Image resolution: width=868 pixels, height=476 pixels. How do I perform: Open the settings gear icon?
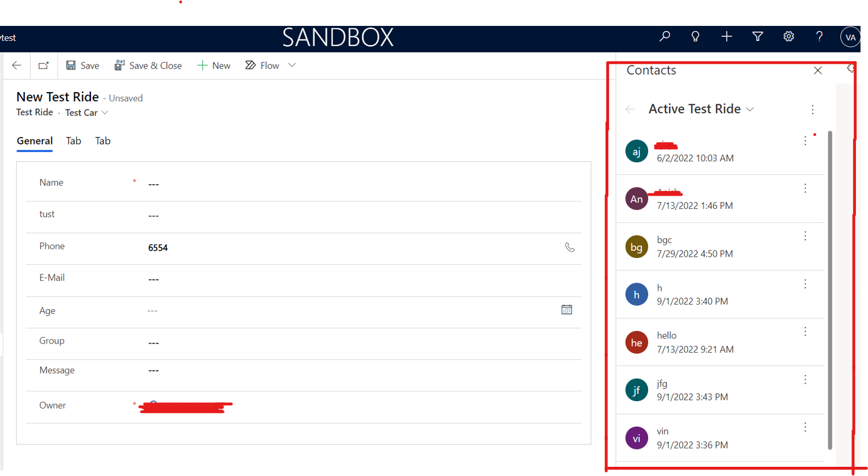click(x=789, y=37)
